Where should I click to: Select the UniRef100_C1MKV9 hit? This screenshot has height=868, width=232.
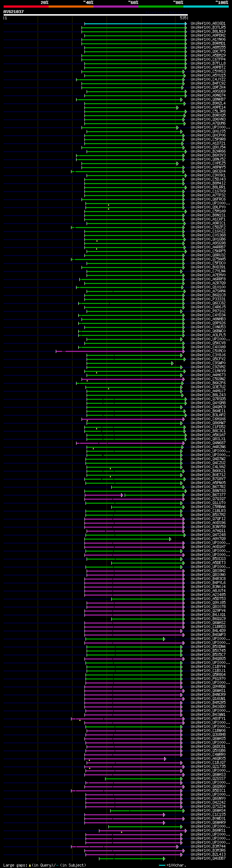tap(208, 371)
